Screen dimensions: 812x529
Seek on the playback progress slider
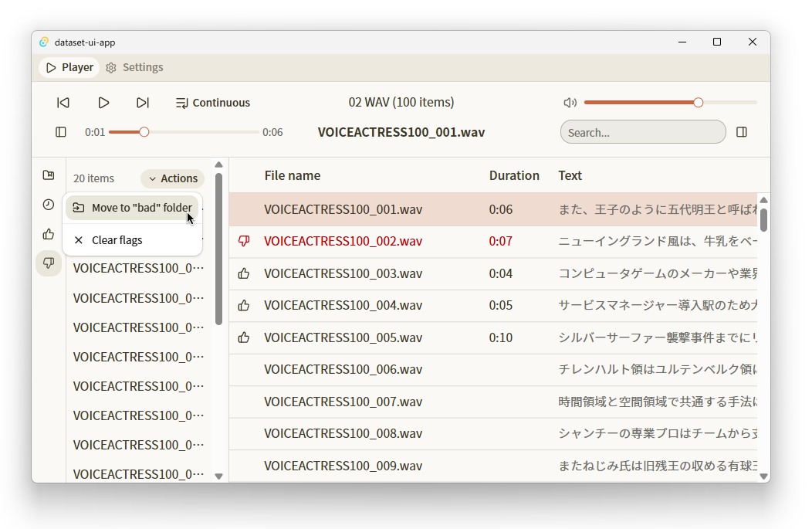click(184, 132)
